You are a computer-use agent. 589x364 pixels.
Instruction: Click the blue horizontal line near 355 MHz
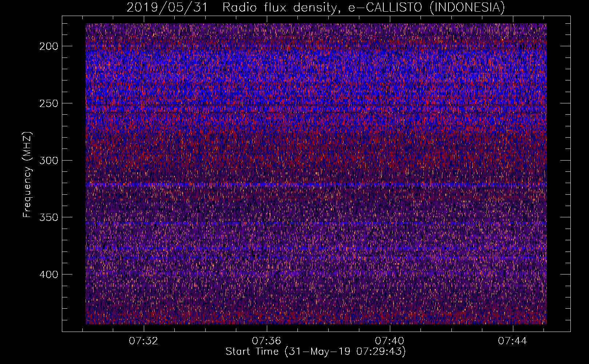coord(316,223)
